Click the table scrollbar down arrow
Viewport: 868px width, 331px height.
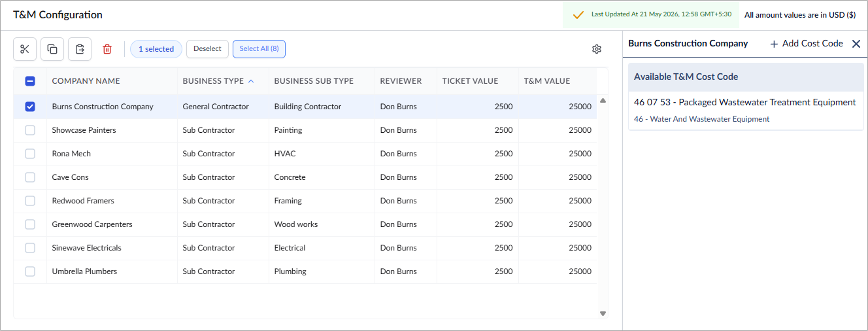point(603,314)
